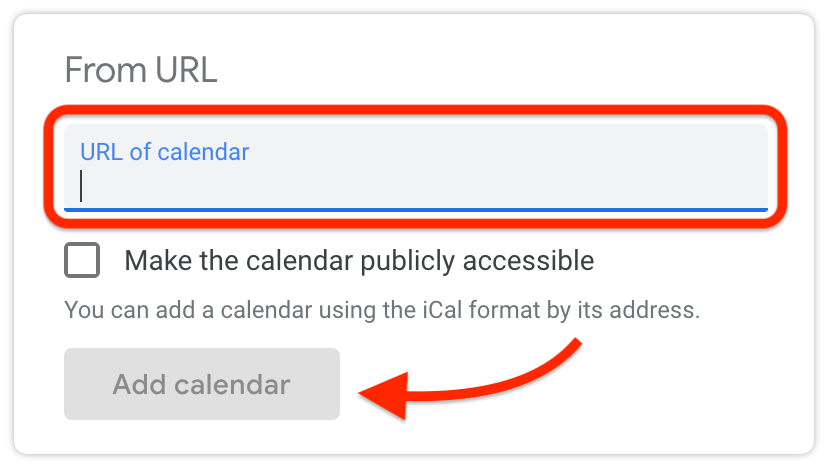Click the blue 'URL of calendar' floating label

[164, 152]
